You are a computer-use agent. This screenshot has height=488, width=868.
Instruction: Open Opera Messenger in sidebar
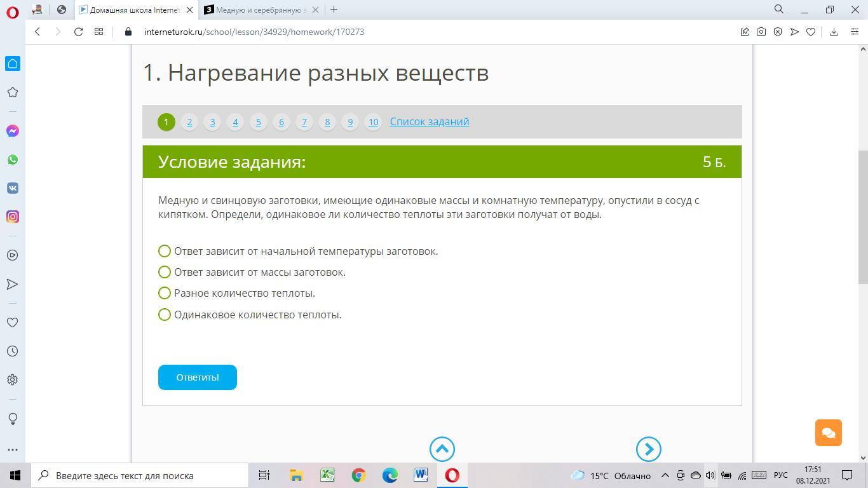coord(13,131)
